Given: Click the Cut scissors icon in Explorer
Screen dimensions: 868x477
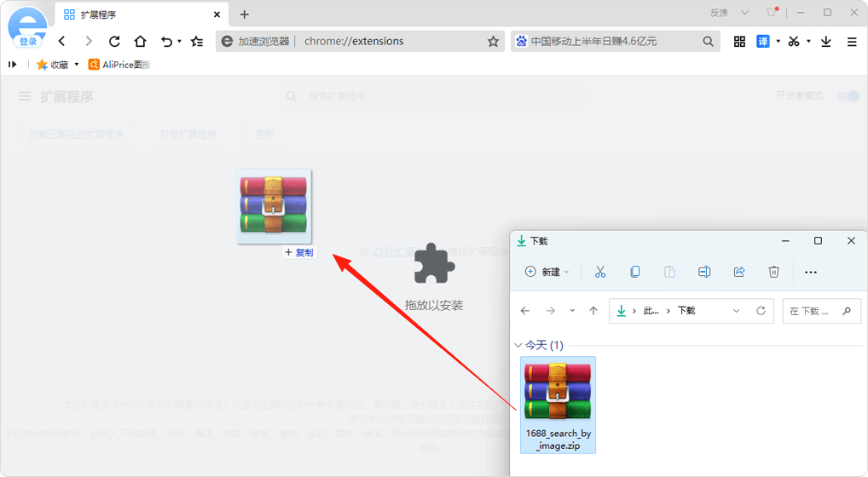Looking at the screenshot, I should (x=599, y=272).
